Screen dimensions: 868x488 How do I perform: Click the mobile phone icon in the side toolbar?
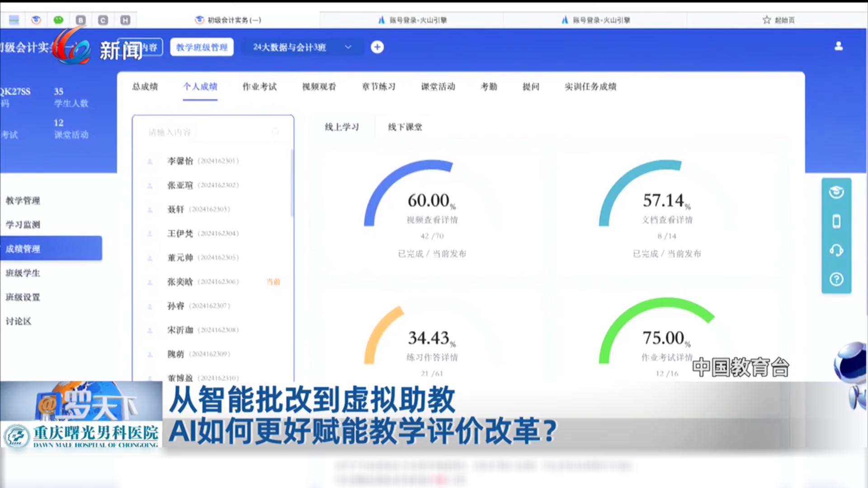[x=836, y=221]
